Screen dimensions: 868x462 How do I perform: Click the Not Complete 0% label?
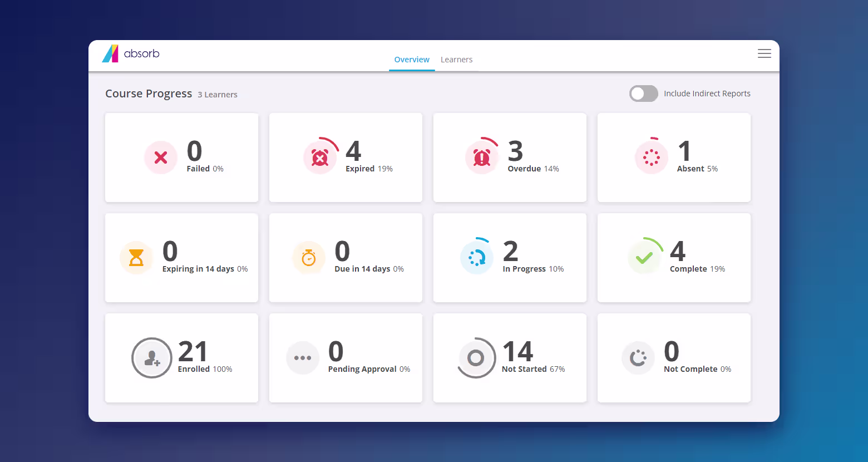[697, 369]
